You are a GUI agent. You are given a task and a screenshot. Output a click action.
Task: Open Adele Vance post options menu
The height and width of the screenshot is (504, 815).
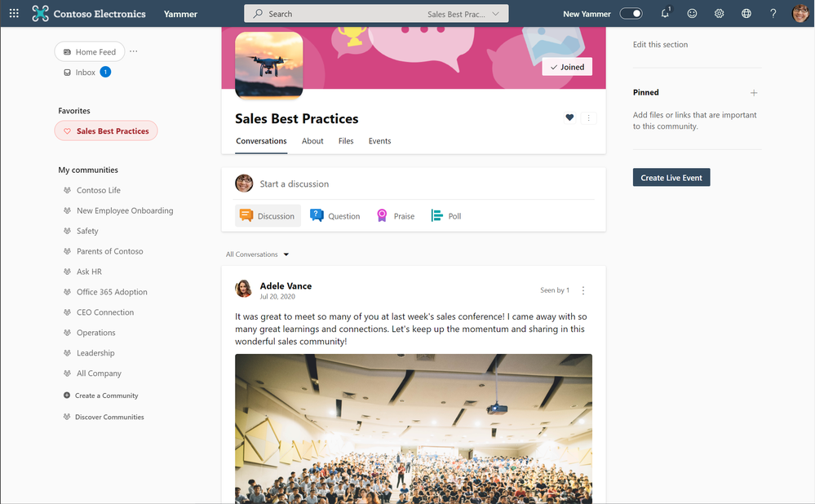[583, 290]
